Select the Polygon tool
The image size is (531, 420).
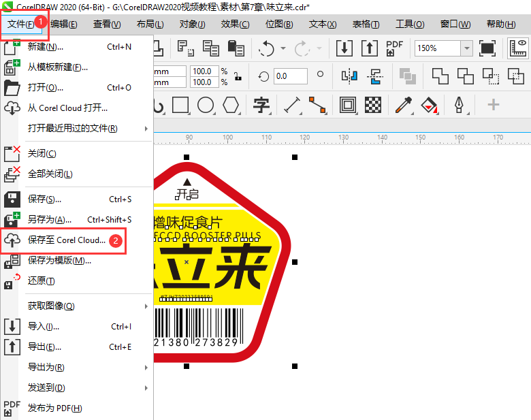tap(231, 105)
